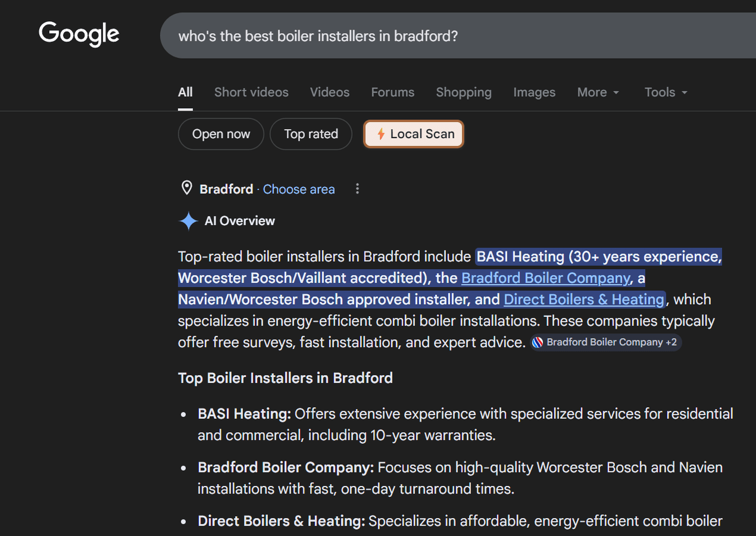756x536 pixels.
Task: Click the AI Overview label
Action: [x=239, y=221]
